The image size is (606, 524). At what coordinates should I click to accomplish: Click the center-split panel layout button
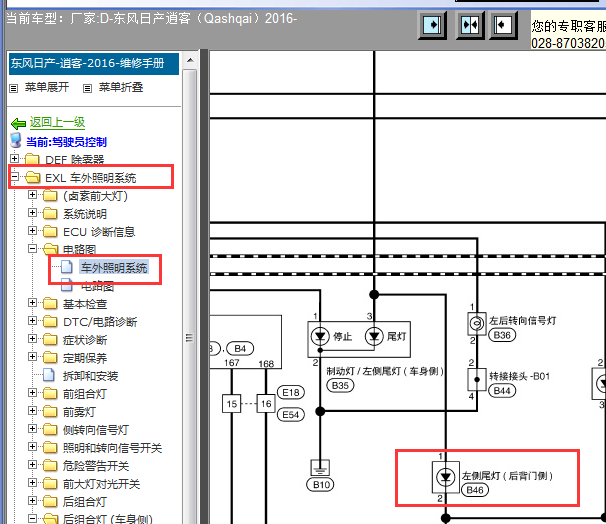[x=470, y=25]
